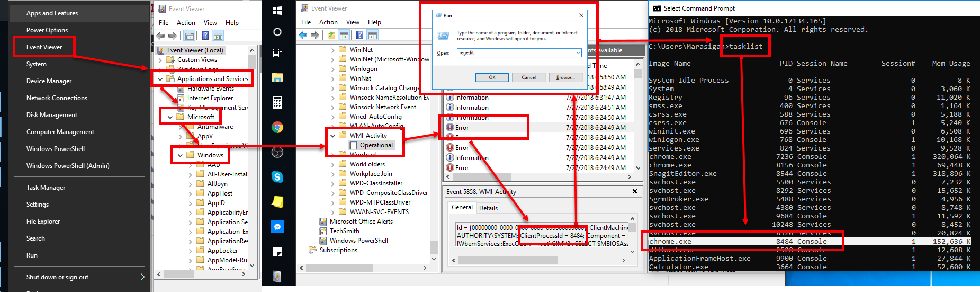Expand the WorkFolders node
980x292 pixels.
click(x=333, y=164)
